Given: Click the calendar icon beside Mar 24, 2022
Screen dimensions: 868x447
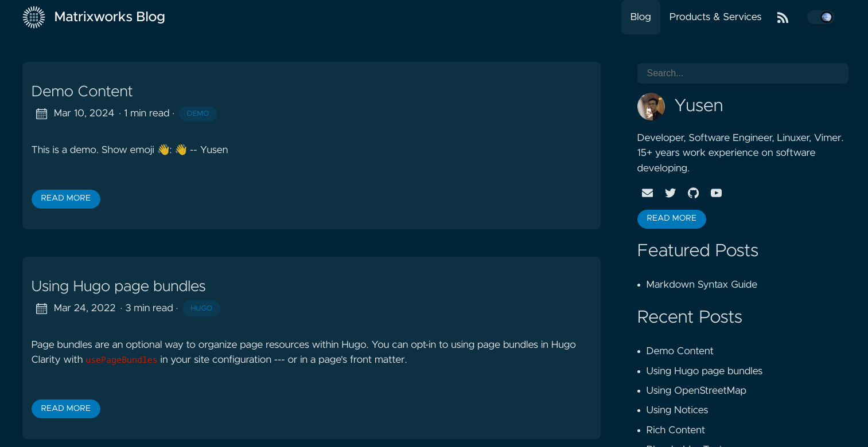Looking at the screenshot, I should point(41,309).
